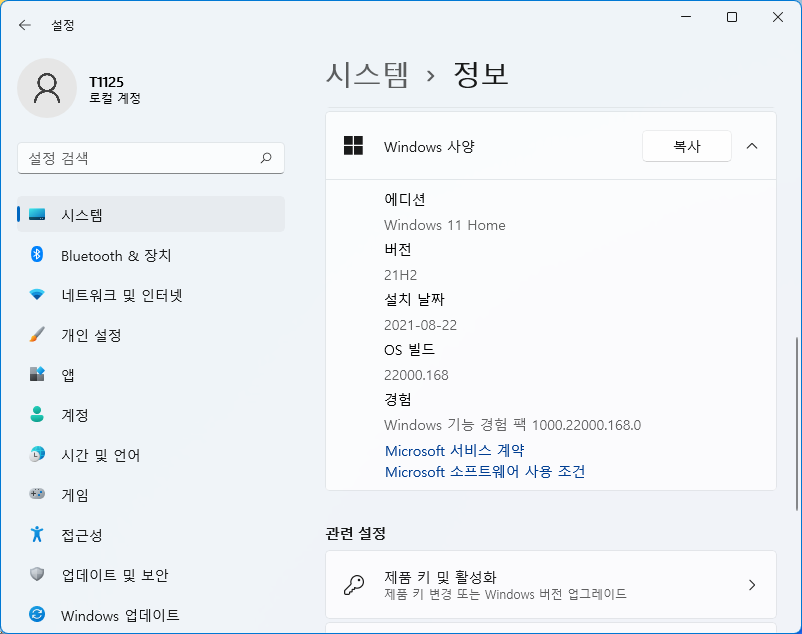This screenshot has width=802, height=634.
Task: Click the 복사 button
Action: click(686, 146)
